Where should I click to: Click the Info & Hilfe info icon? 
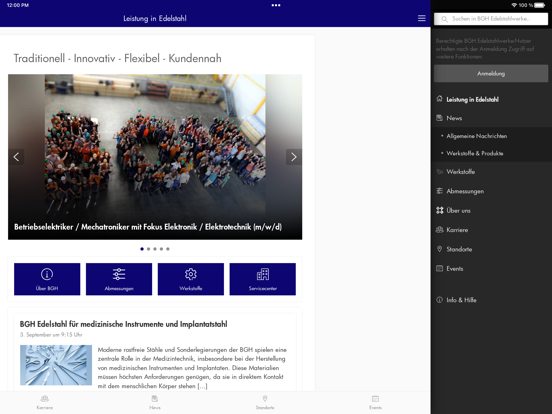tap(439, 300)
